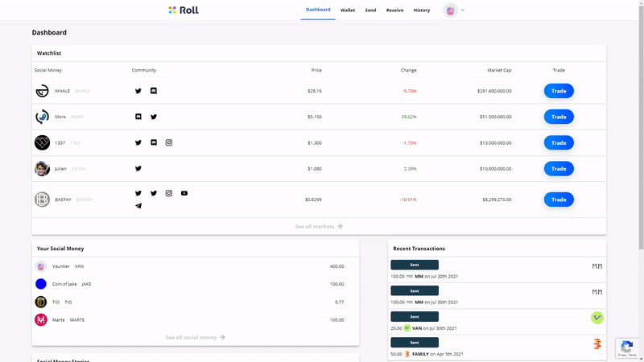Open 1337's Twitter community link
This screenshot has height=362, width=644.
(x=138, y=142)
